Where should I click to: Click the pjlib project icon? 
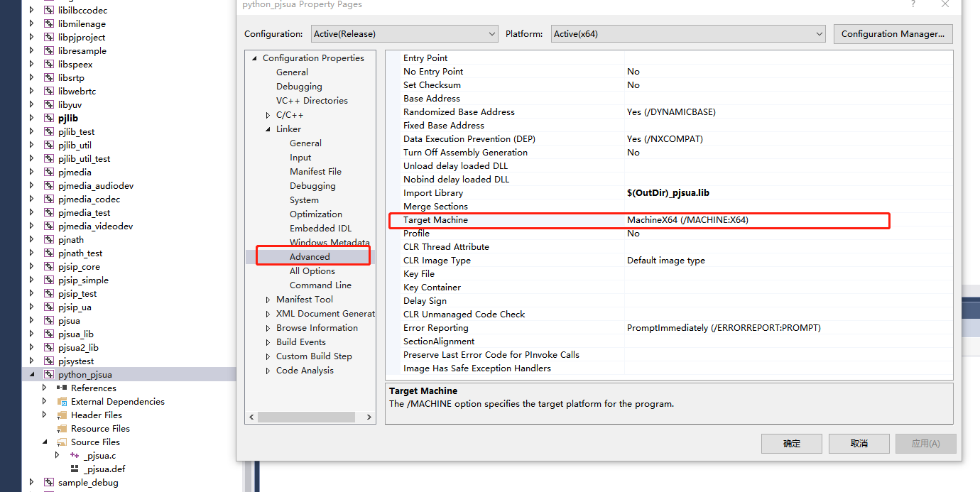point(49,119)
